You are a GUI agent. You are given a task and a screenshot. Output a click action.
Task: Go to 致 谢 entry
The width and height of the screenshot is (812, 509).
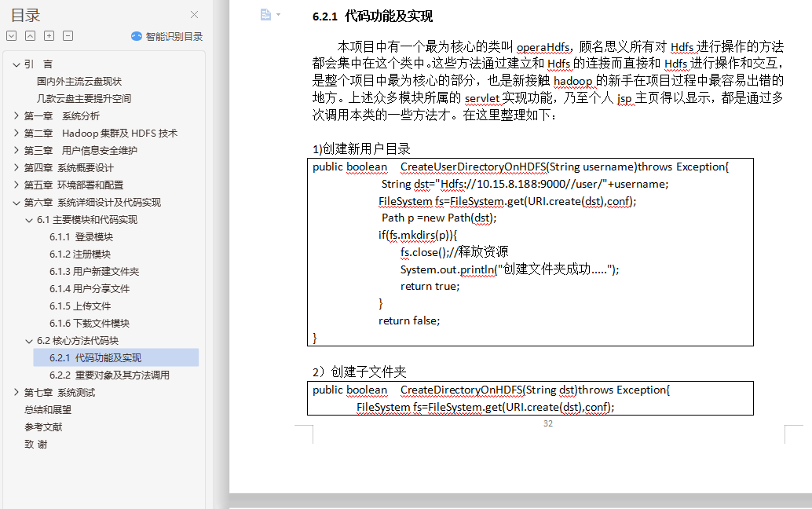pyautogui.click(x=36, y=445)
